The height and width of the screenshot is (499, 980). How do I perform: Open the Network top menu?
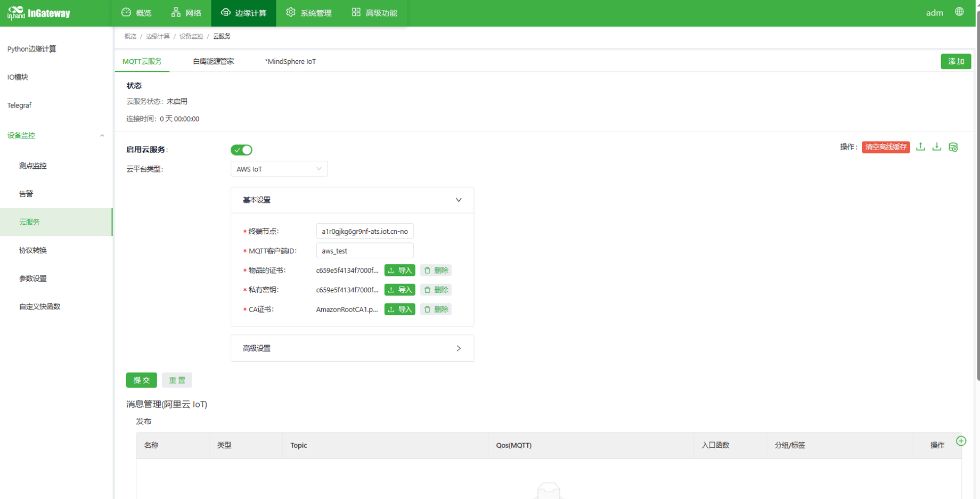[x=186, y=13]
